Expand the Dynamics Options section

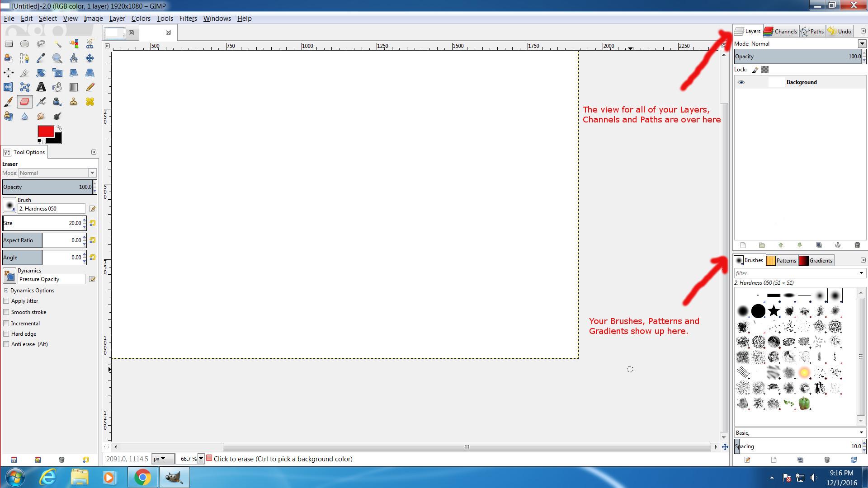coord(6,291)
